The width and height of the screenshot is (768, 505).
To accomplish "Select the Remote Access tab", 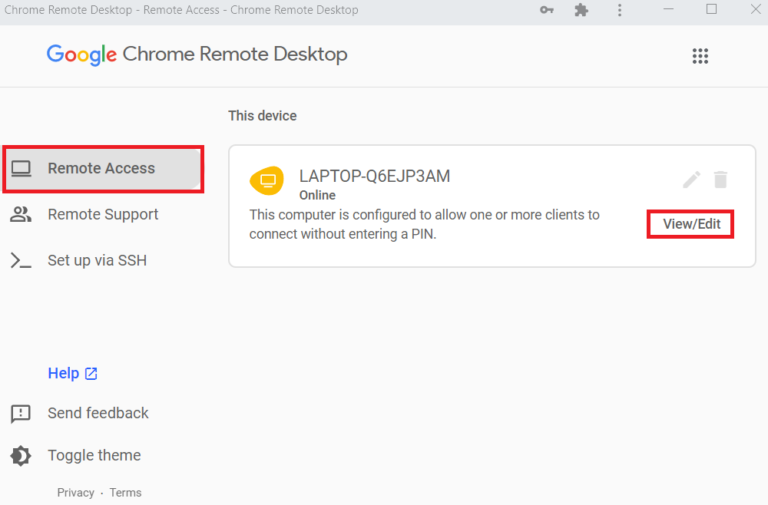I will point(102,169).
